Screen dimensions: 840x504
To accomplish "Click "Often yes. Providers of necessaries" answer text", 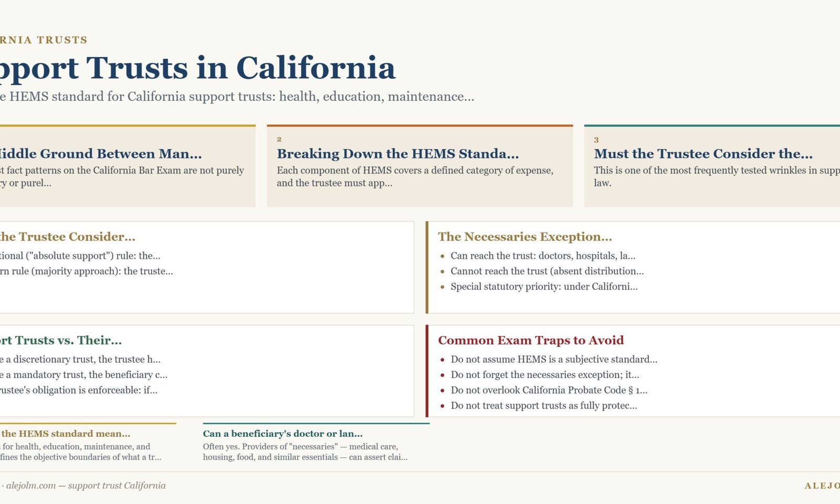I will point(305,451).
